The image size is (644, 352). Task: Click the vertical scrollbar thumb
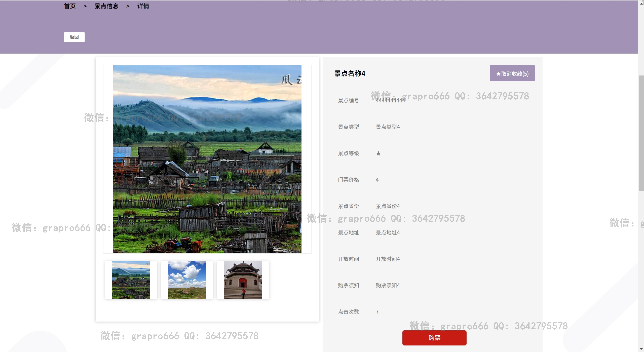tap(641, 133)
